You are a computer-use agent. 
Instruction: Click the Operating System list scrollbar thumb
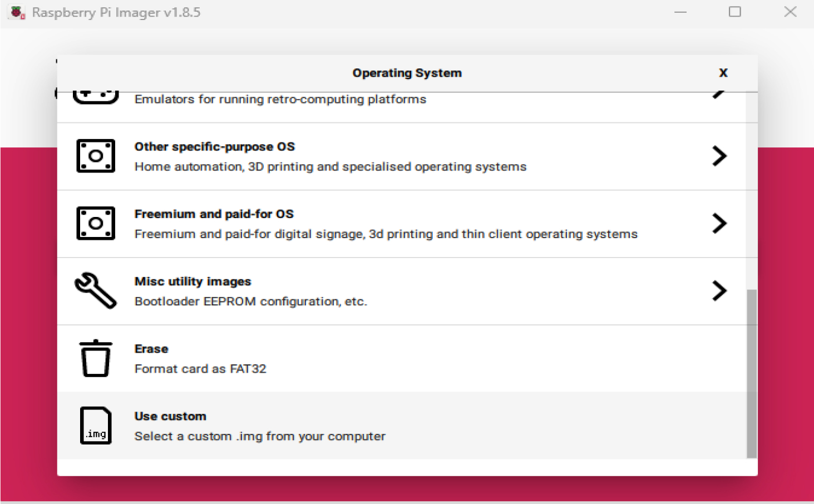point(752,373)
